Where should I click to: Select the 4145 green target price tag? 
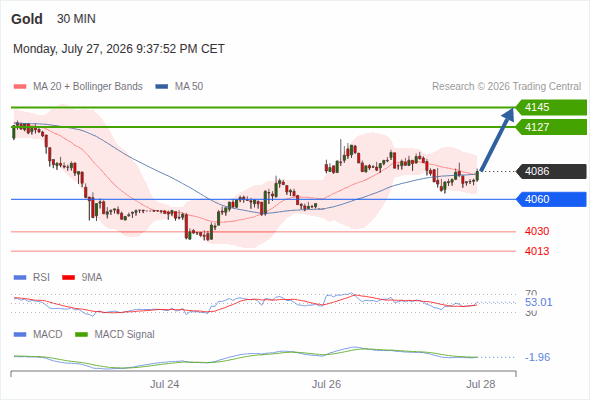551,107
